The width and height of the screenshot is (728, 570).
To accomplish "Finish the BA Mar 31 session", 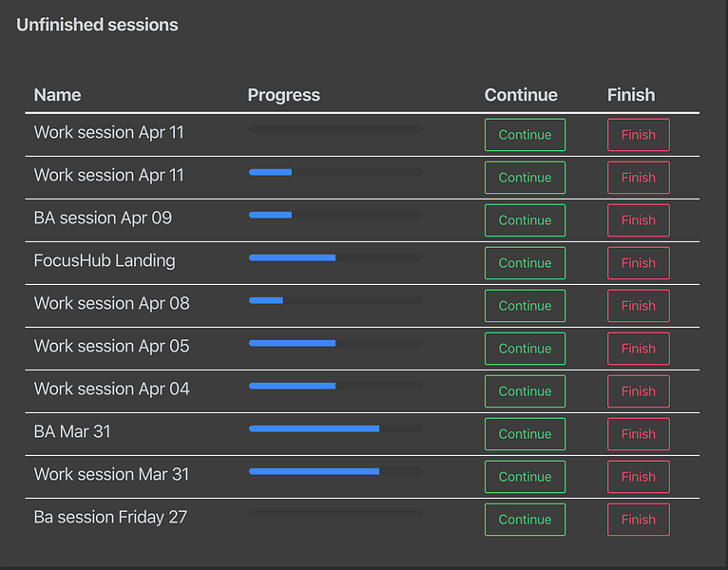I will [639, 433].
